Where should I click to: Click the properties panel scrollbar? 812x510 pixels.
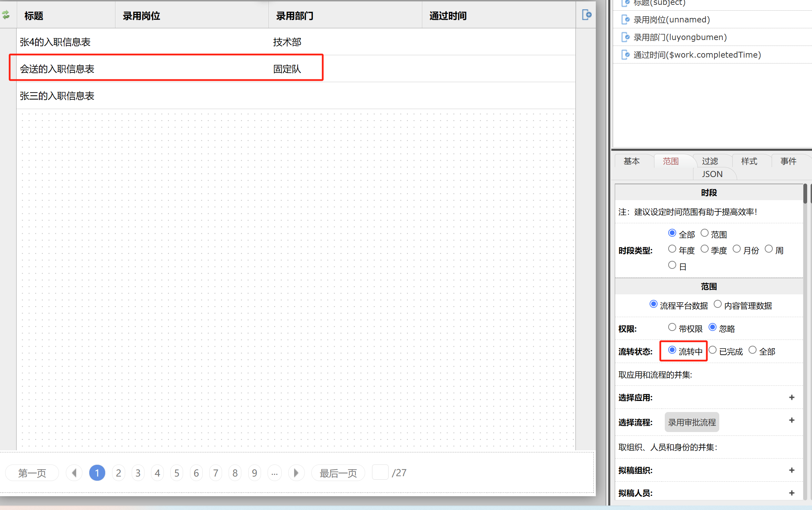point(805,194)
